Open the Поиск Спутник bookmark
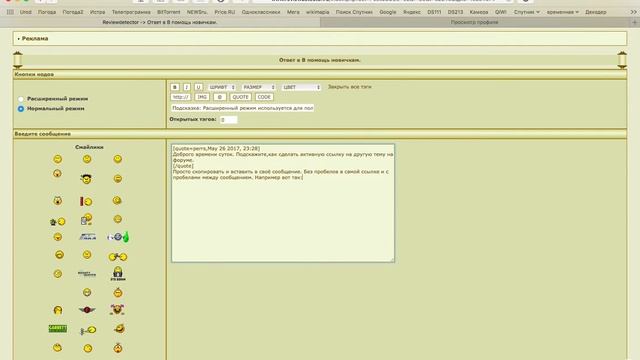 pyautogui.click(x=354, y=12)
